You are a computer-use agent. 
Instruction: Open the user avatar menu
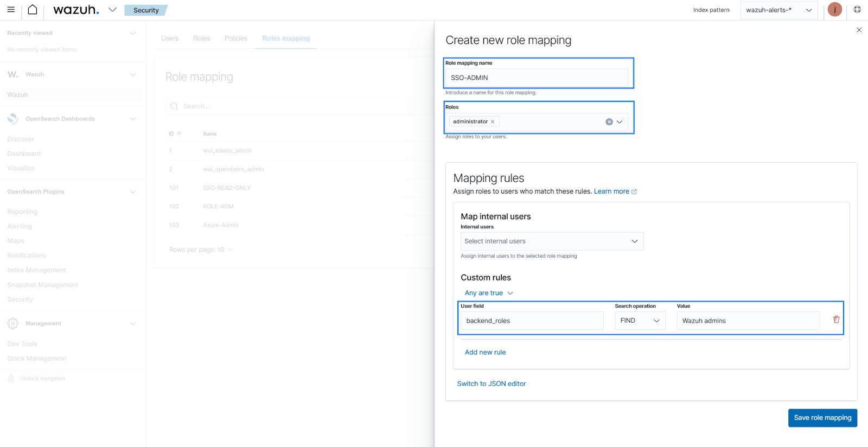coord(834,10)
